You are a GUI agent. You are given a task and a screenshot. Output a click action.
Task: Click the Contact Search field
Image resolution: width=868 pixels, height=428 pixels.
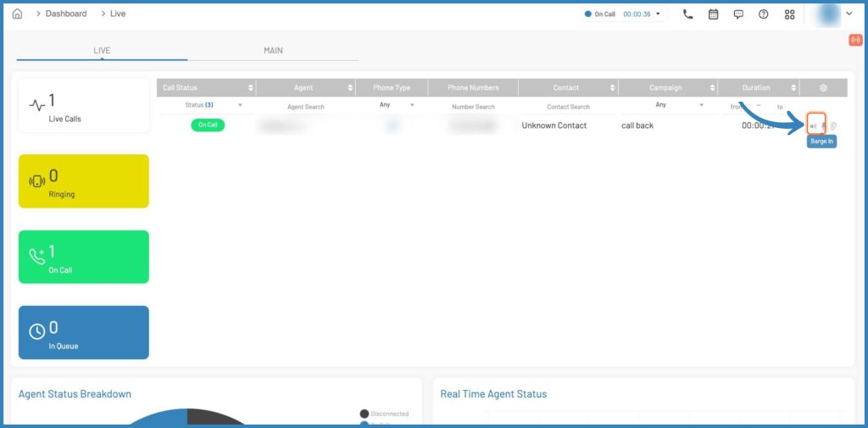[569, 107]
